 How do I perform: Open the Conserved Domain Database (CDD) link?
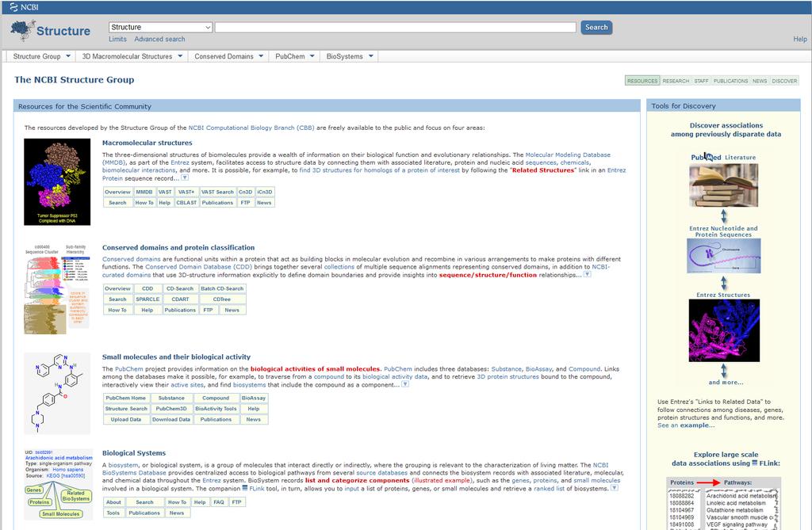(198, 267)
